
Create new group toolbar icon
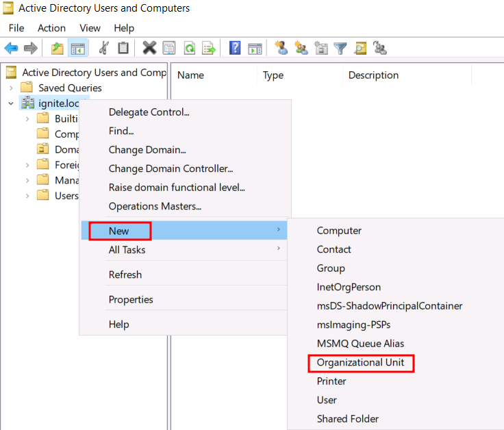point(301,48)
